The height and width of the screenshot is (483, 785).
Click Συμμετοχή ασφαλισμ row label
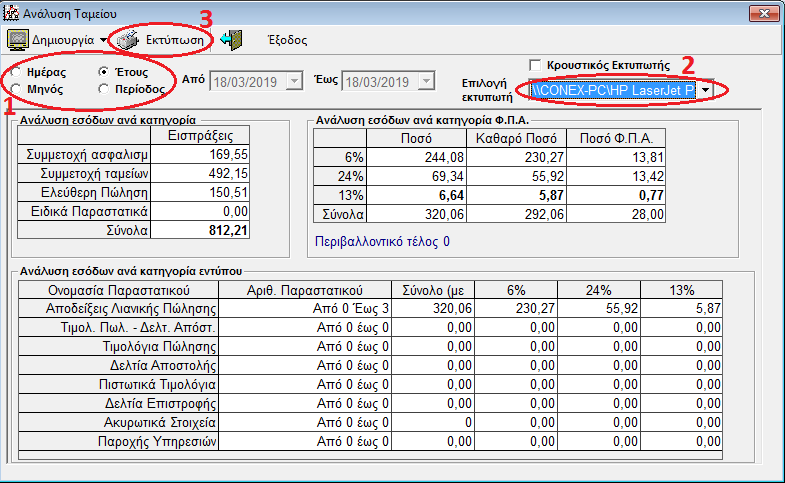(84, 154)
